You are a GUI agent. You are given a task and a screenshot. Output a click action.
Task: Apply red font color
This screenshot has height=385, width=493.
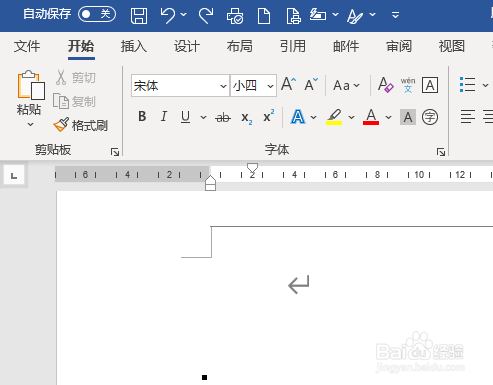pos(371,117)
